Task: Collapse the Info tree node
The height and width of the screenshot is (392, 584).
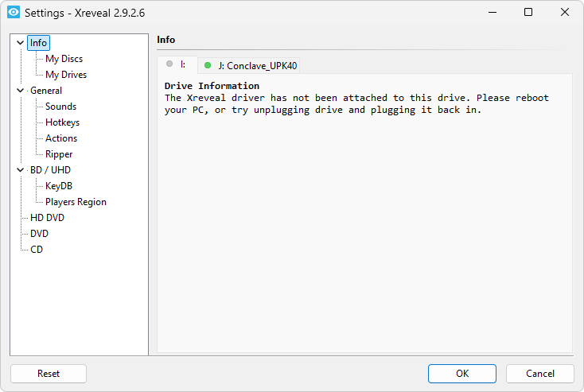Action: 21,43
